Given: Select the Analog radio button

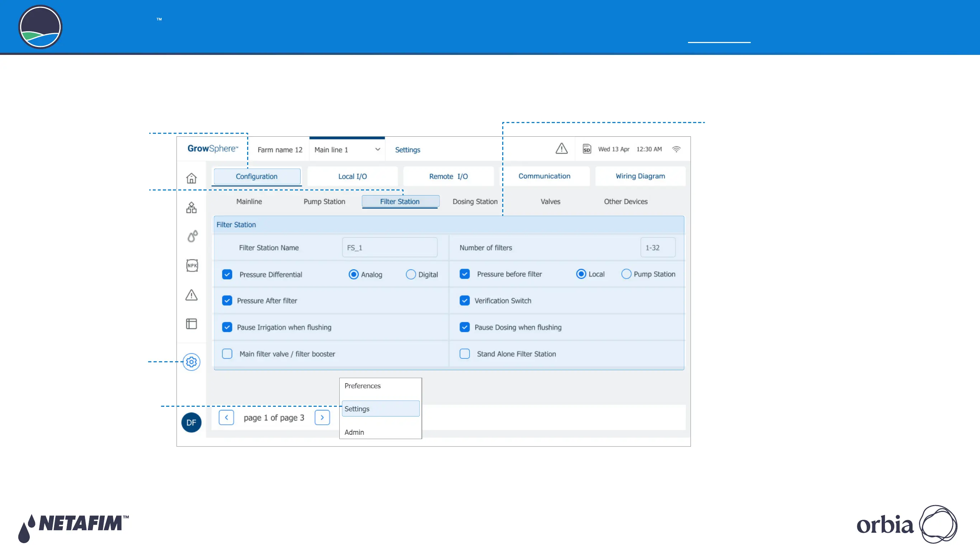Looking at the screenshot, I should tap(353, 274).
